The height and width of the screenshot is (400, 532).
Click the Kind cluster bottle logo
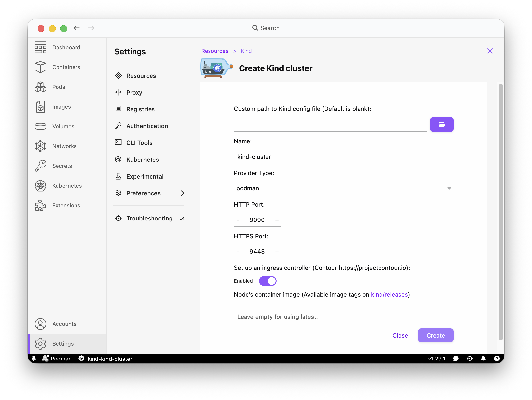(x=217, y=68)
